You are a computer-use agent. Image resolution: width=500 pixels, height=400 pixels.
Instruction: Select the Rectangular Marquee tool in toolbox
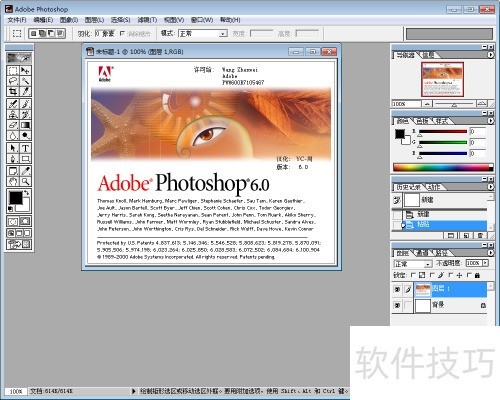(13, 70)
